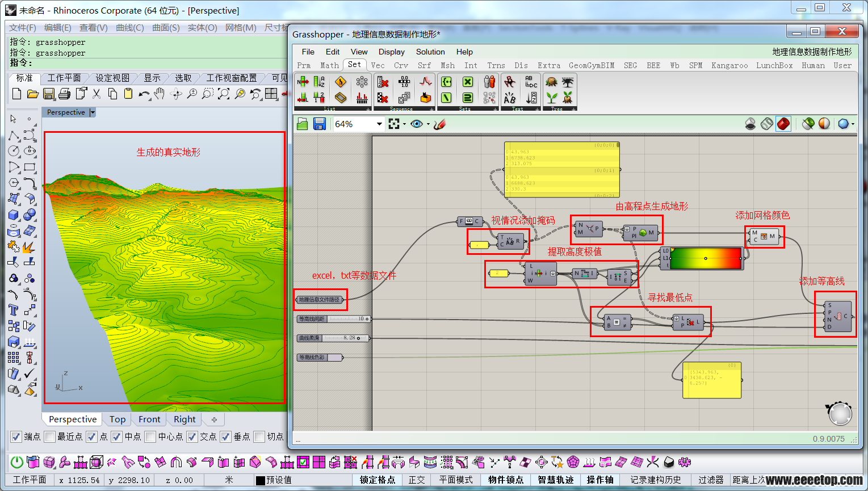Select the Pan hand tool in Rhino
Screen dimensions: 868x491
160,94
